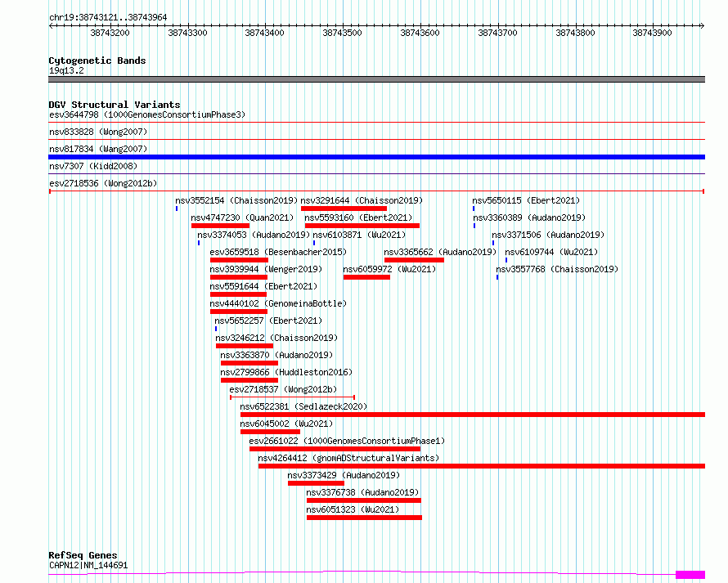728x583 pixels.
Task: Click nsv3291644 (Chaisson2019) variant label
Action: (x=362, y=200)
